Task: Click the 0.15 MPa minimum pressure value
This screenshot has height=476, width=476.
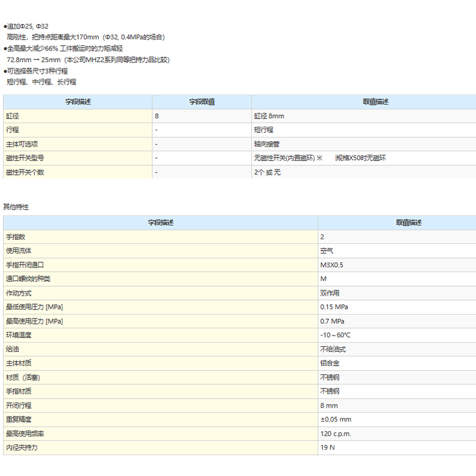Action: click(334, 307)
